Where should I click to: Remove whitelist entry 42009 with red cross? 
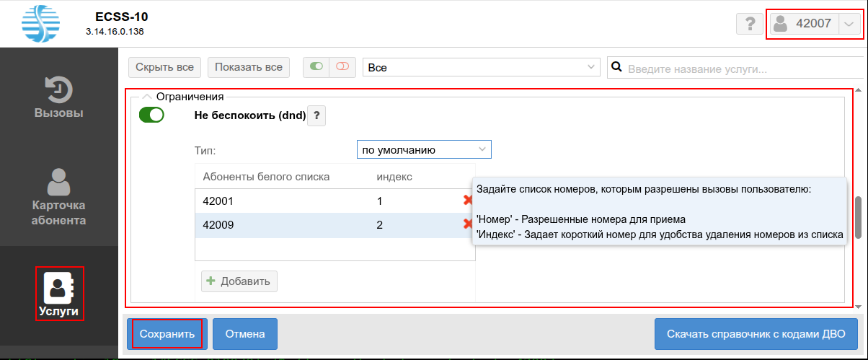pos(468,224)
